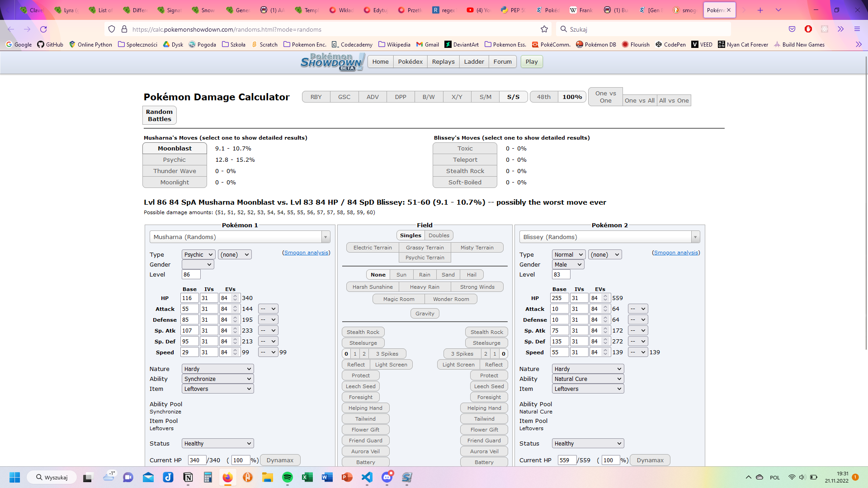Switch to the RBY generation tab
Image resolution: width=868 pixels, height=488 pixels.
tap(316, 97)
